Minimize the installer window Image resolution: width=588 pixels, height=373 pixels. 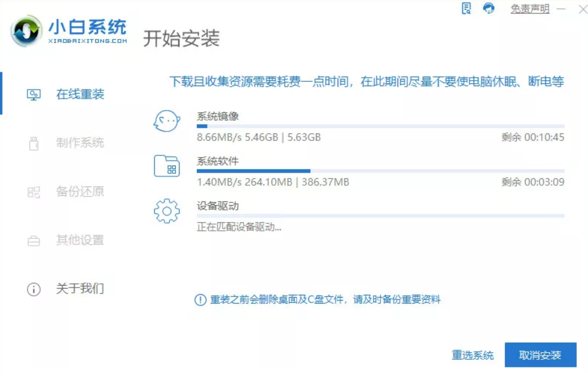[561, 10]
